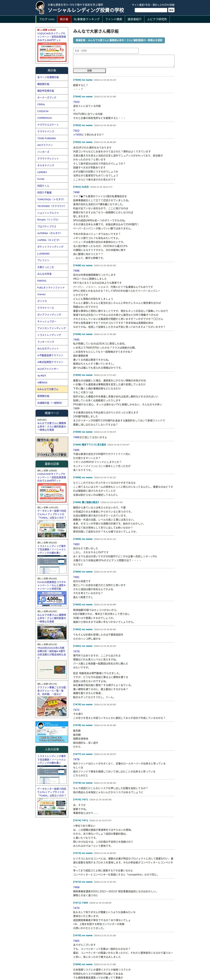Screen dimensions: 210x980
Task: Click reply reference 7503 in post 7504
Action: 76,102
